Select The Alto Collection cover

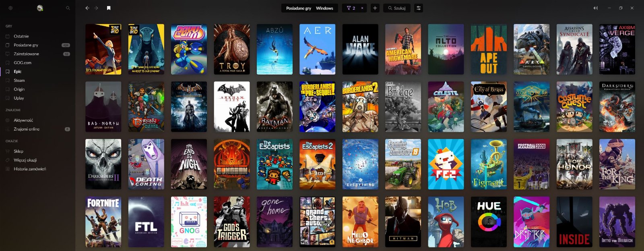click(446, 49)
